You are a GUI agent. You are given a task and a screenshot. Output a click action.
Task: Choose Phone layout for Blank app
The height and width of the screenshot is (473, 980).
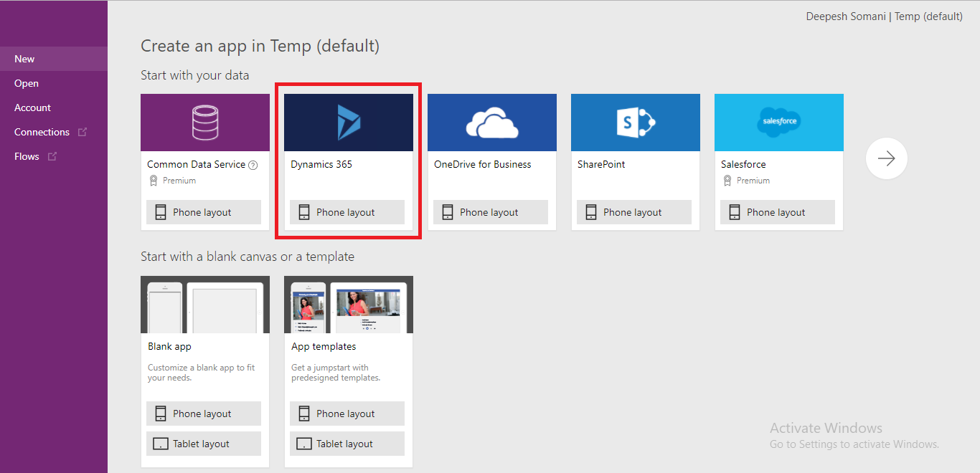(x=204, y=414)
